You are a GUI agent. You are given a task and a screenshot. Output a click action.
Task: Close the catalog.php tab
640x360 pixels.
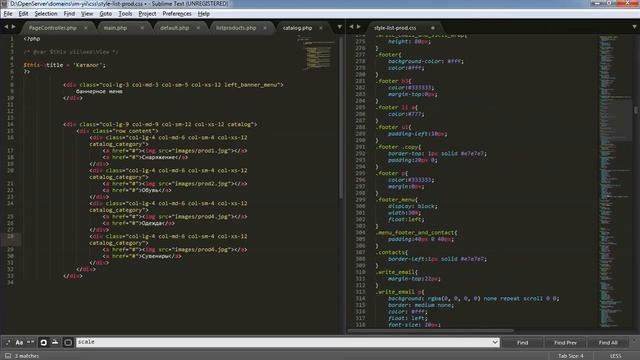(x=321, y=28)
